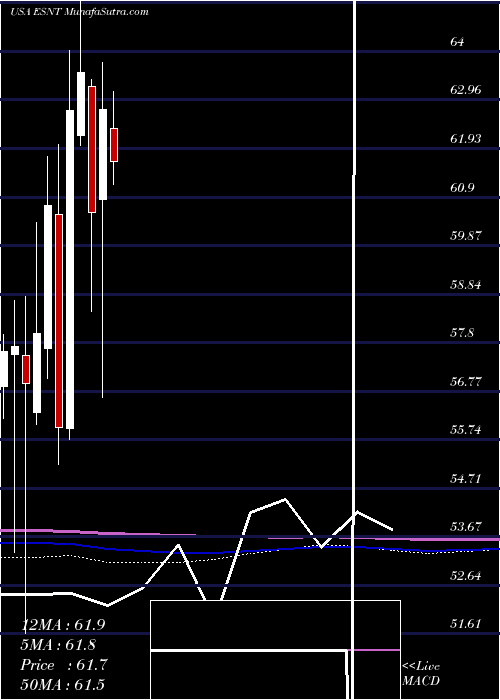Click the 59.87 price axis label
500x700 pixels.
[x=466, y=236]
